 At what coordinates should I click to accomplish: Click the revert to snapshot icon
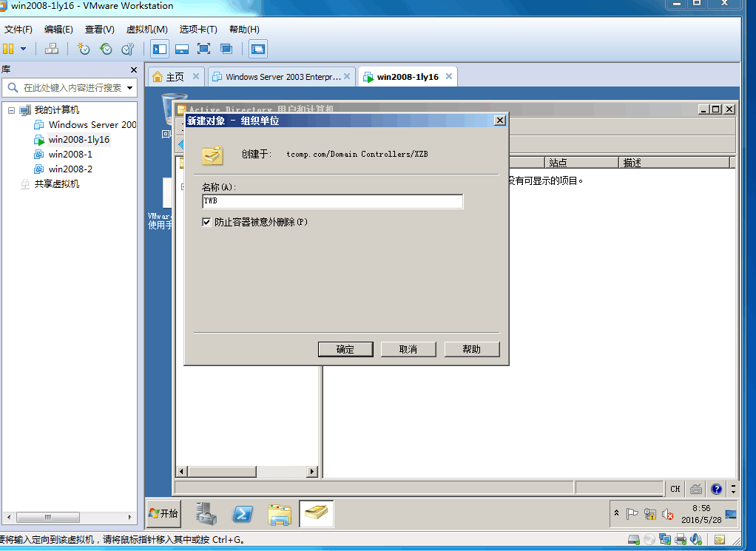106,49
